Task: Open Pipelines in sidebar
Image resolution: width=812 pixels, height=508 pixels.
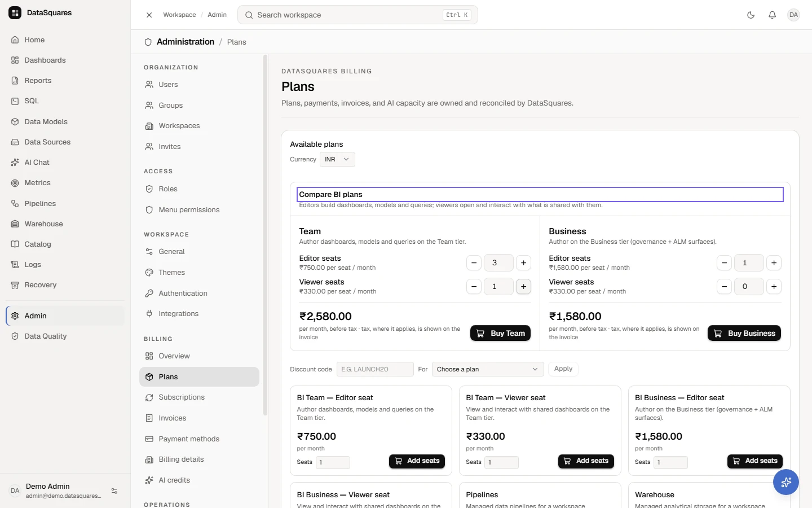Action: coord(65,204)
